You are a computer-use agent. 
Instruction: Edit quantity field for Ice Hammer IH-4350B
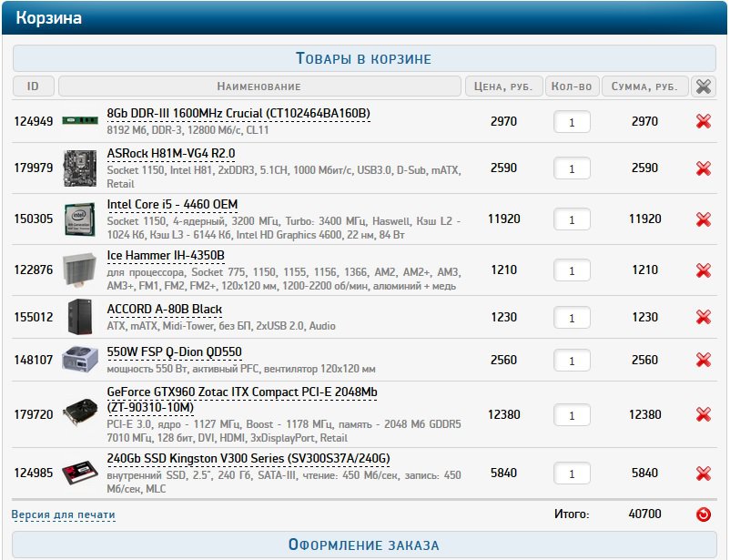tap(572, 270)
